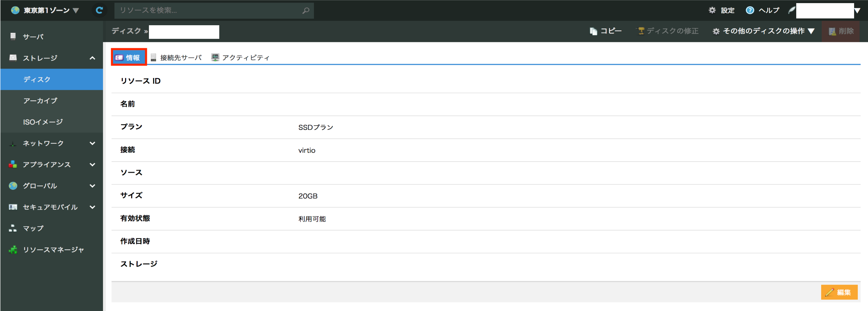Click the help question mark icon
Image resolution: width=868 pixels, height=311 pixels.
point(750,10)
